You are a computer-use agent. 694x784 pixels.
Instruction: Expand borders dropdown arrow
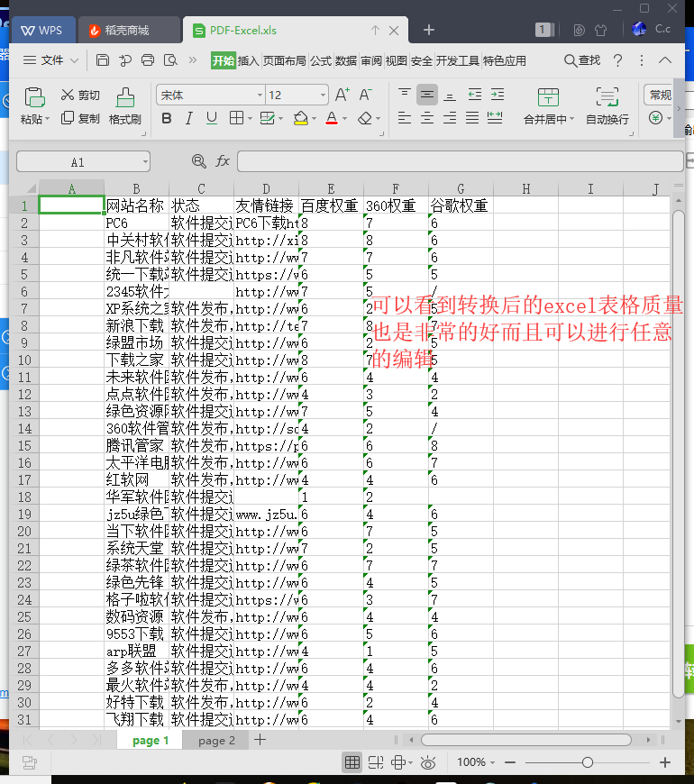[x=250, y=119]
